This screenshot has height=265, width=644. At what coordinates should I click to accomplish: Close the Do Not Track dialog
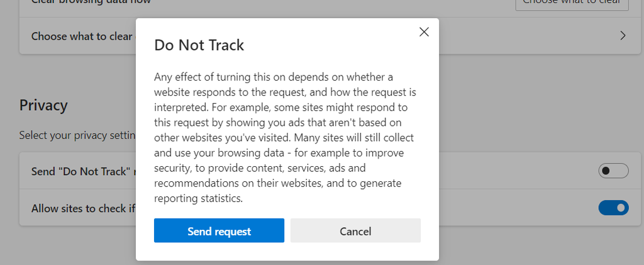[x=424, y=32]
